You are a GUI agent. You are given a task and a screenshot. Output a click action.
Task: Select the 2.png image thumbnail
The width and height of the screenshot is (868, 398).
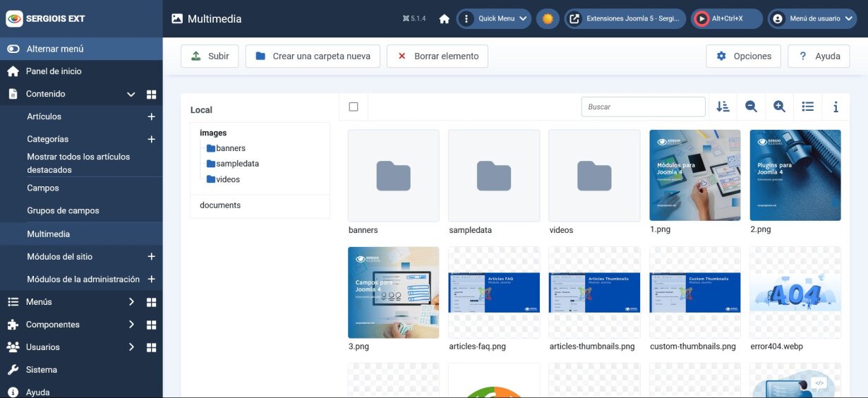tap(795, 175)
